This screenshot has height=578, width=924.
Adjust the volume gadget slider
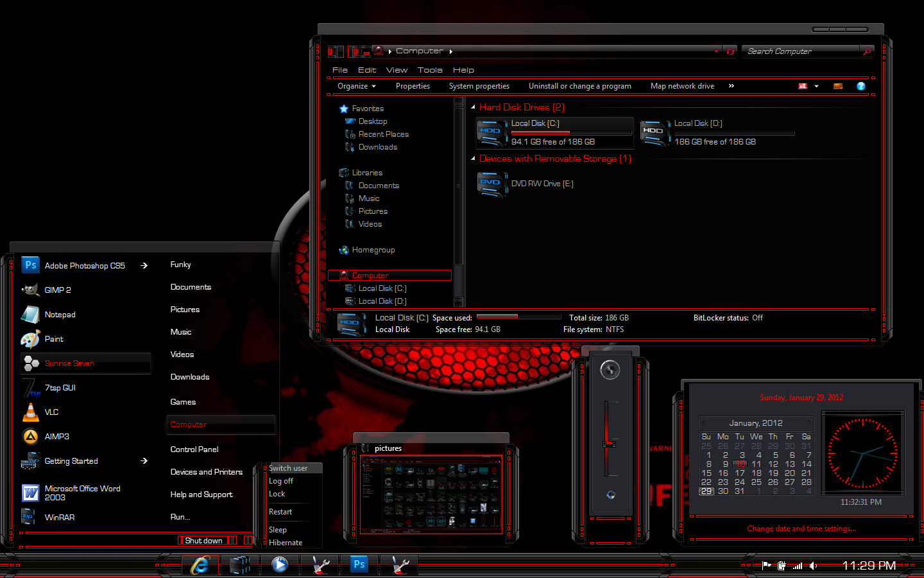pyautogui.click(x=610, y=443)
